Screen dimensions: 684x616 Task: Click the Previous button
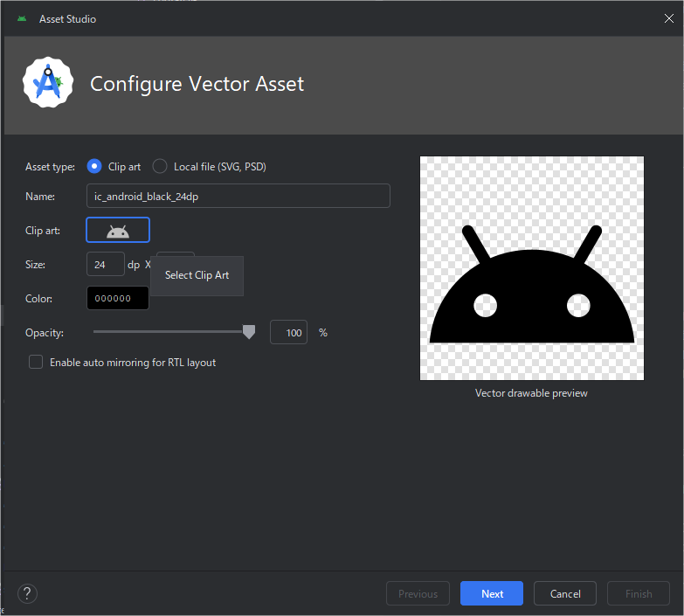[x=418, y=594]
